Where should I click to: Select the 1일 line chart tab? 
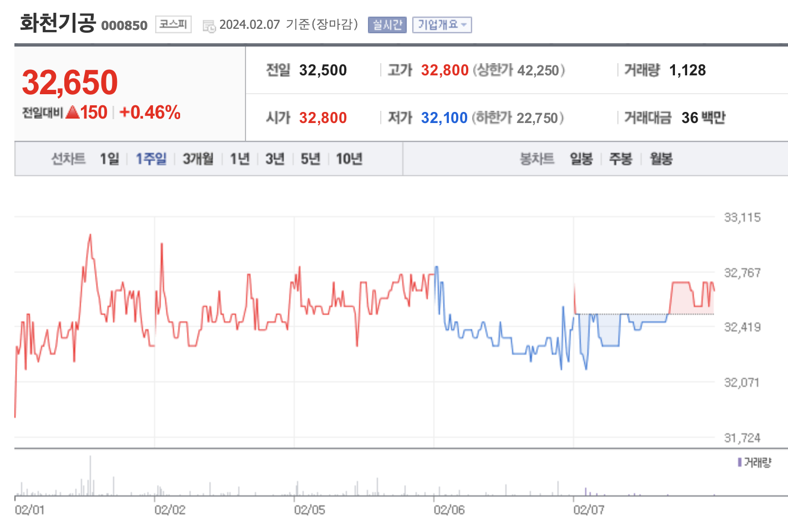pos(109,159)
